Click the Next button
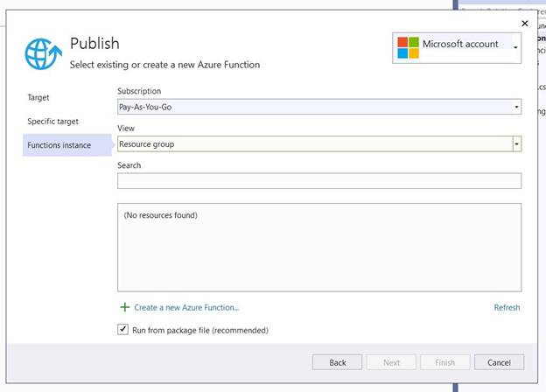Image resolution: width=546 pixels, height=392 pixels. point(391,362)
